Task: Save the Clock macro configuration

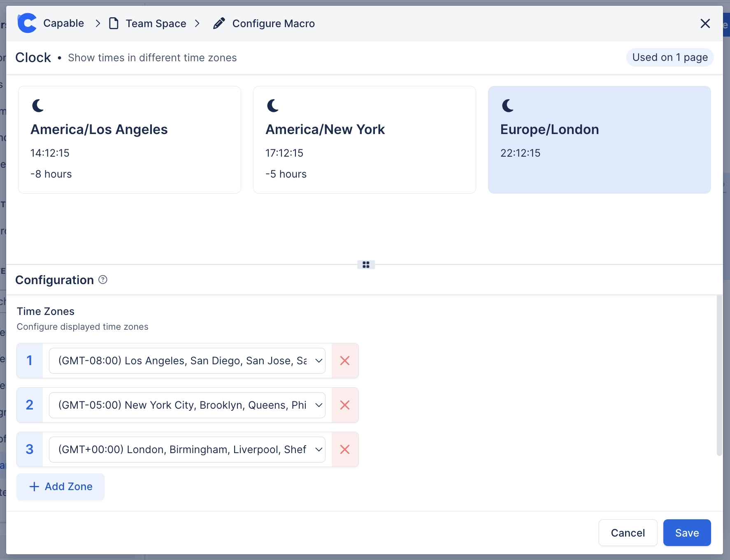Action: click(686, 532)
